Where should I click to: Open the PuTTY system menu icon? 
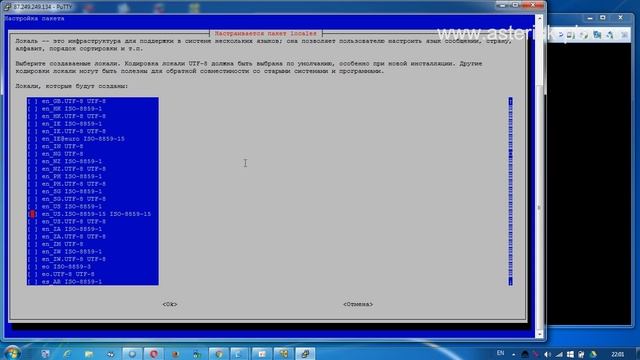(x=7, y=7)
